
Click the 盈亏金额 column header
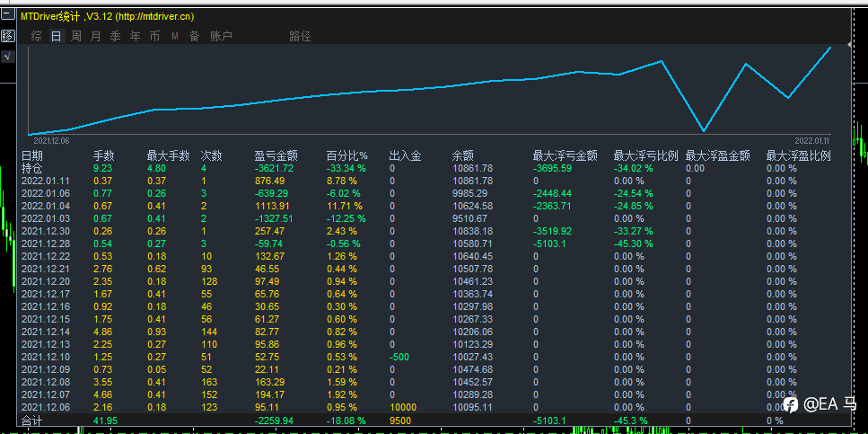click(276, 156)
